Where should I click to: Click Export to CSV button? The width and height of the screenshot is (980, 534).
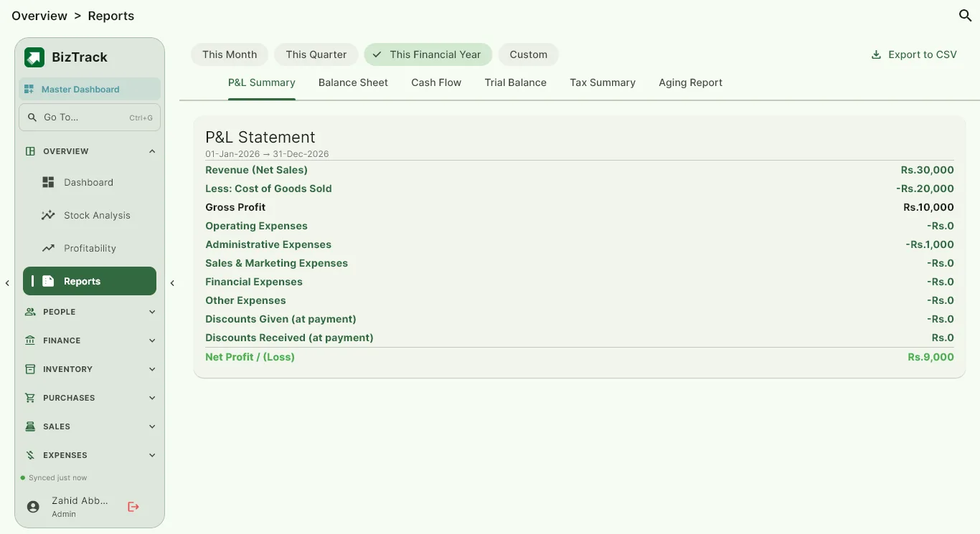pos(914,54)
